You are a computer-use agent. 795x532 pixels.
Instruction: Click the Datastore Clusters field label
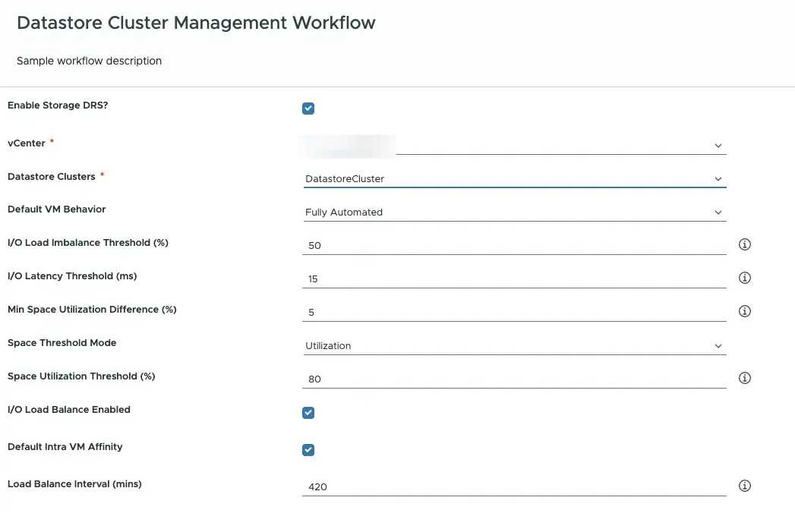[51, 177]
